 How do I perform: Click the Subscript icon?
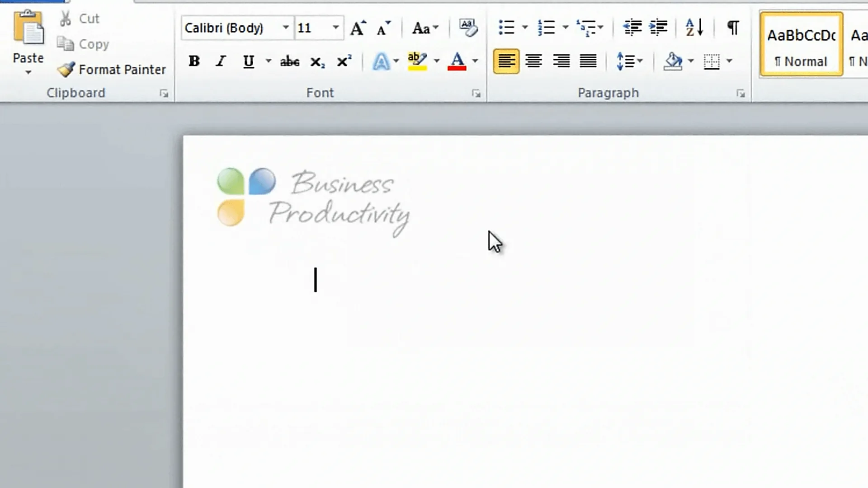pos(317,61)
